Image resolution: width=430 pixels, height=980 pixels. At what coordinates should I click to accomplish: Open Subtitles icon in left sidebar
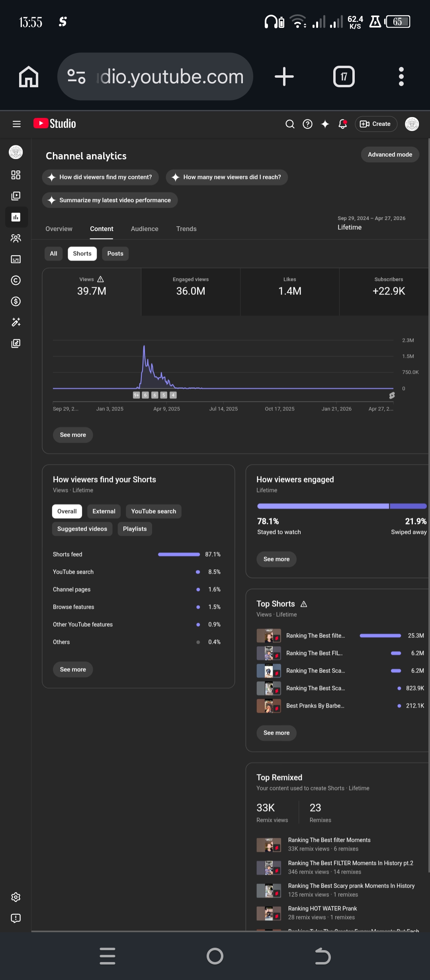(16, 259)
